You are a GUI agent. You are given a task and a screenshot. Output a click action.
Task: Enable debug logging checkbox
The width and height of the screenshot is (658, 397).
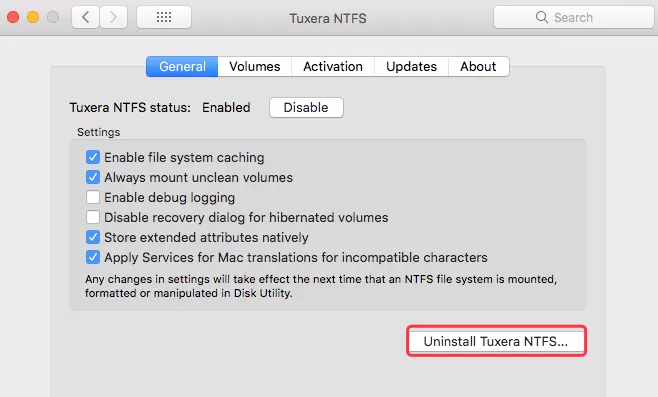point(93,197)
